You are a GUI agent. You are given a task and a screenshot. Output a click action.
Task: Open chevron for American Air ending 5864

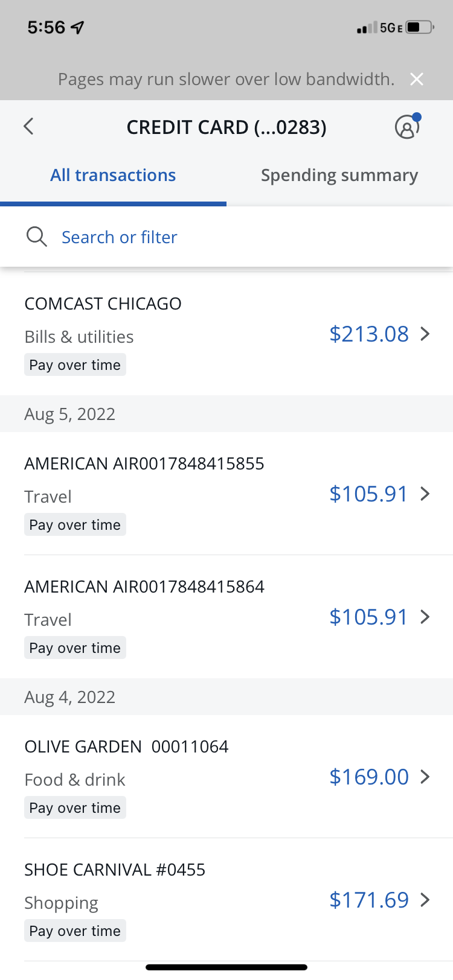[425, 617]
